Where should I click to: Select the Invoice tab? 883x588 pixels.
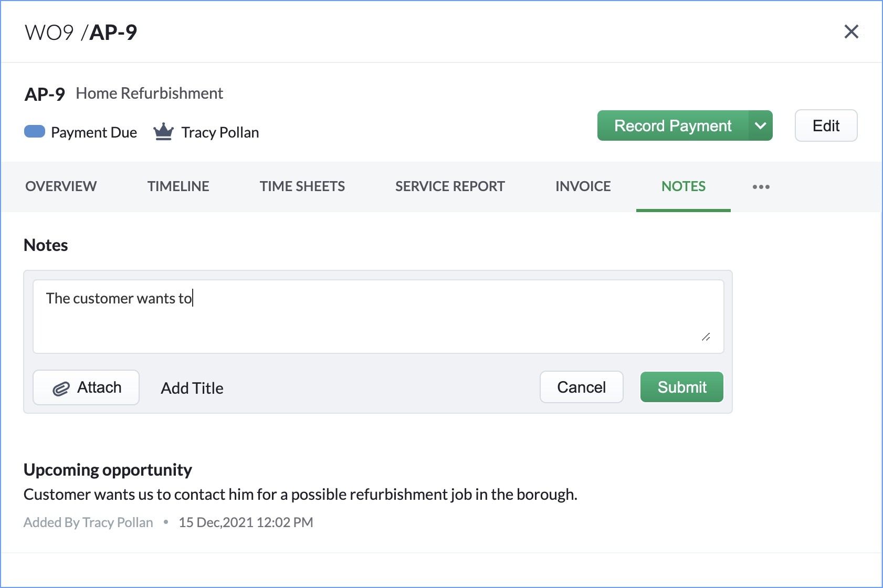click(583, 186)
